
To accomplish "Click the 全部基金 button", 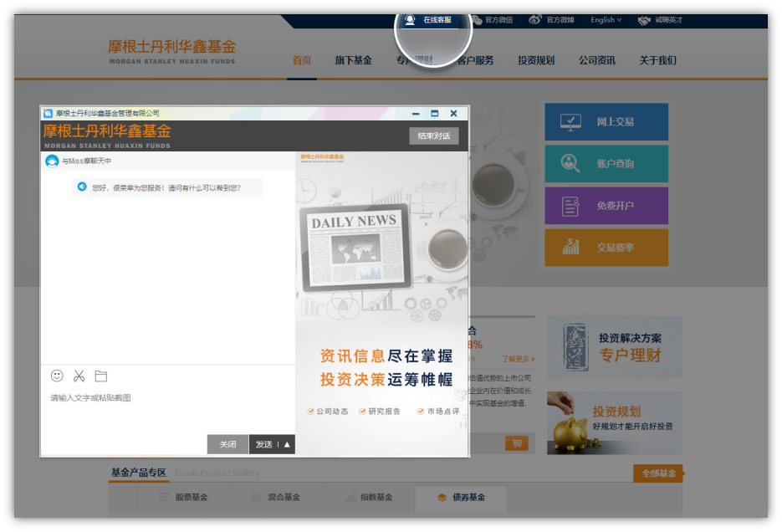I will pyautogui.click(x=659, y=473).
